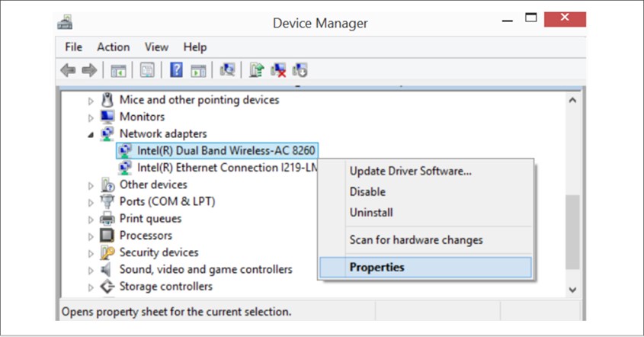Click the monitor icon beside Monitors
The height and width of the screenshot is (337, 644).
(107, 117)
